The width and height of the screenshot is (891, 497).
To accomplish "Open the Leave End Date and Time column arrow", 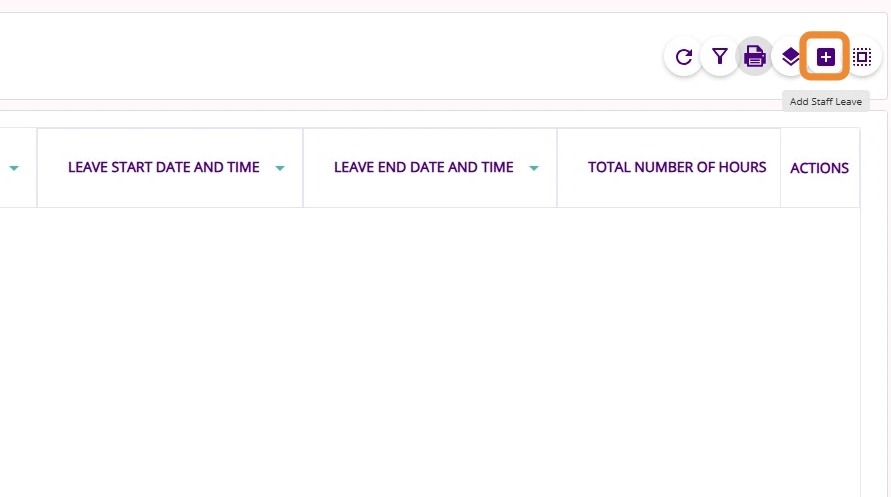I will (534, 168).
